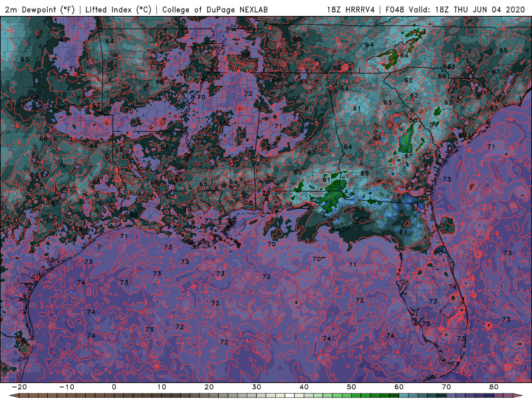Click the '50' color scale label
The image size is (532, 399).
click(352, 387)
